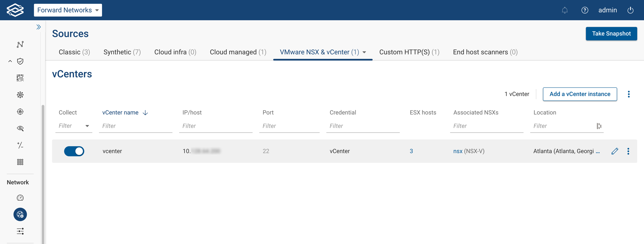
Task: Open the shield verify icon in sidebar
Action: coord(20,61)
